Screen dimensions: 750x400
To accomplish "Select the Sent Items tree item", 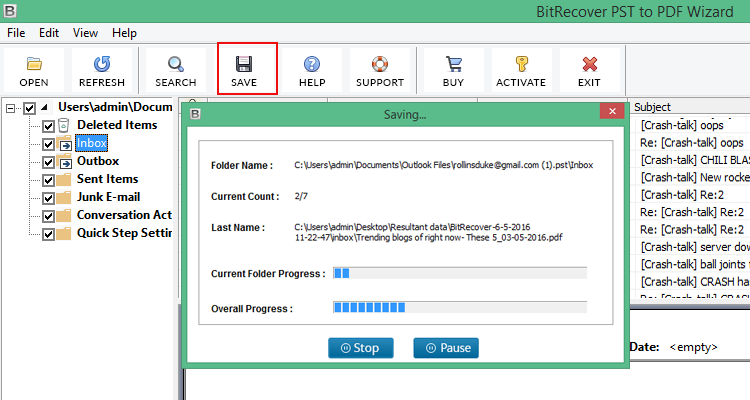I will click(108, 179).
